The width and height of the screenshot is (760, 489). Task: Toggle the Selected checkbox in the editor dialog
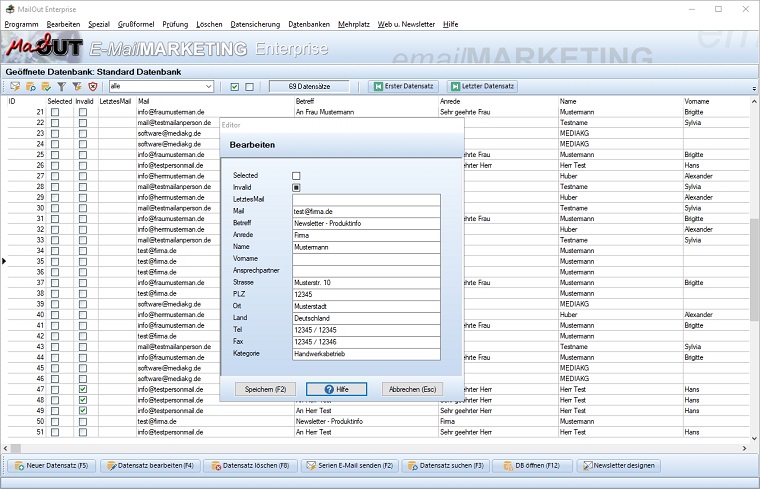click(296, 176)
